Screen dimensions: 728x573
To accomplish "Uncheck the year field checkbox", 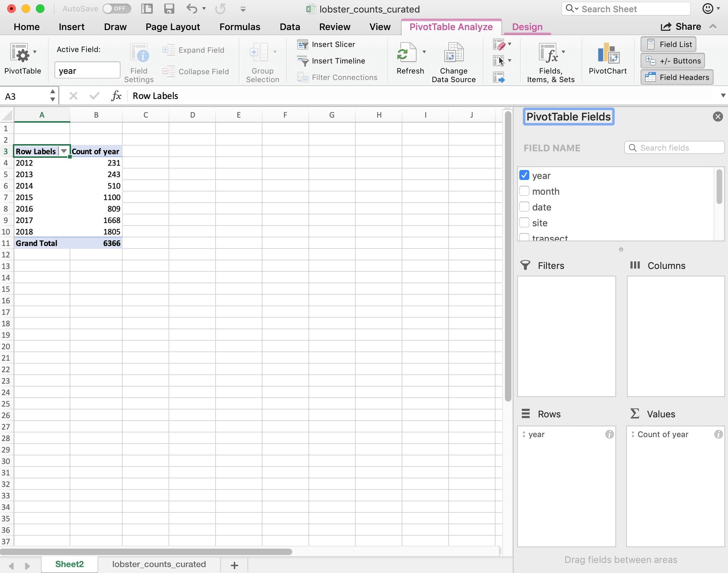I will point(524,175).
